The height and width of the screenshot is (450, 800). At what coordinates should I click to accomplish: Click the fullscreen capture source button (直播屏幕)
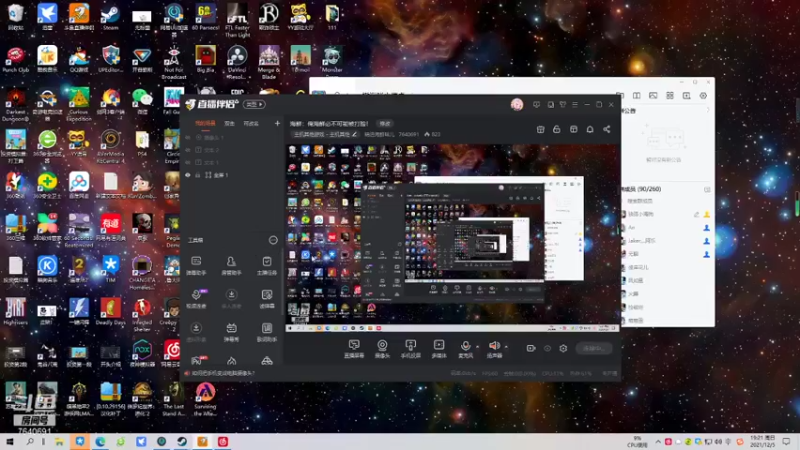354,349
